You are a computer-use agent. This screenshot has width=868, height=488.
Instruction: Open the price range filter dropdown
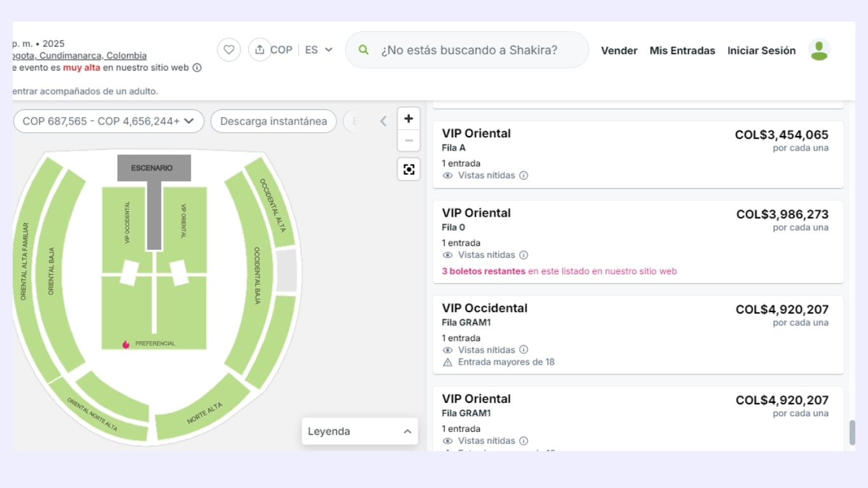(x=108, y=121)
